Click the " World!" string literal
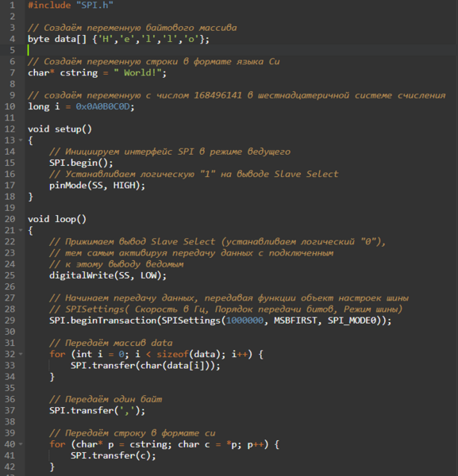Screen dimensions: 458x476 click(137, 73)
